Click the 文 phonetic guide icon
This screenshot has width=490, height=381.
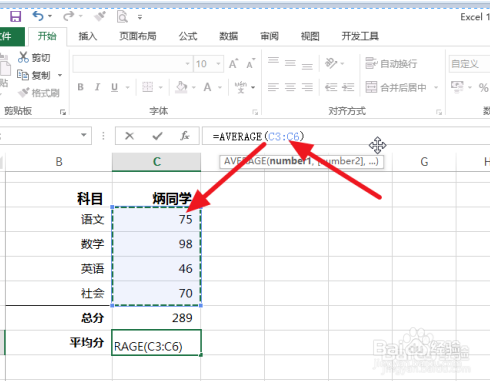pos(241,87)
